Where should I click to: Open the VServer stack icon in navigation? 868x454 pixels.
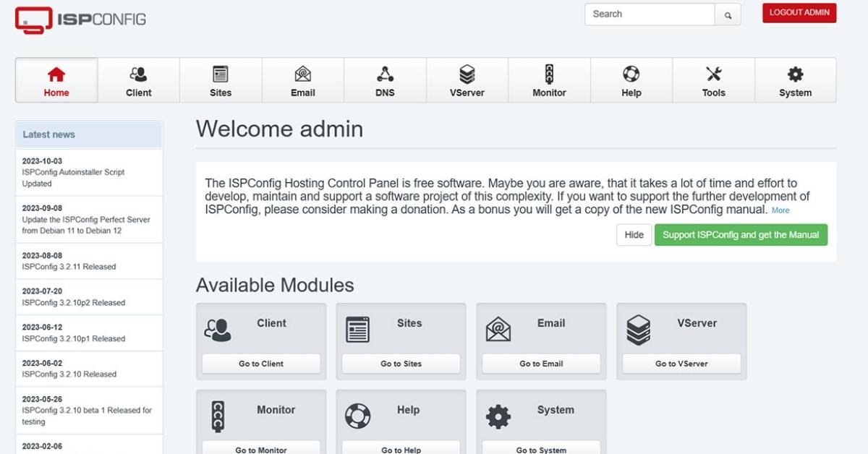pos(467,74)
